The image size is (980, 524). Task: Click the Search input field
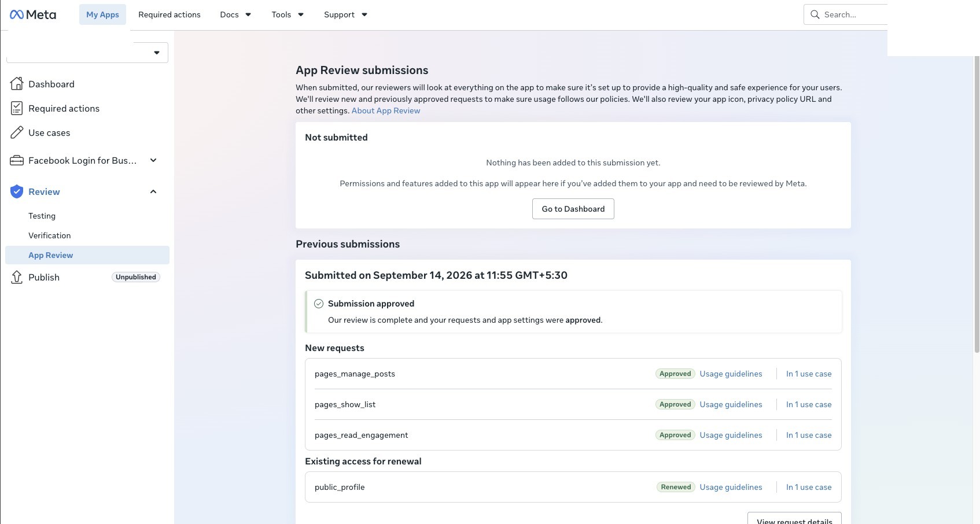pyautogui.click(x=845, y=14)
